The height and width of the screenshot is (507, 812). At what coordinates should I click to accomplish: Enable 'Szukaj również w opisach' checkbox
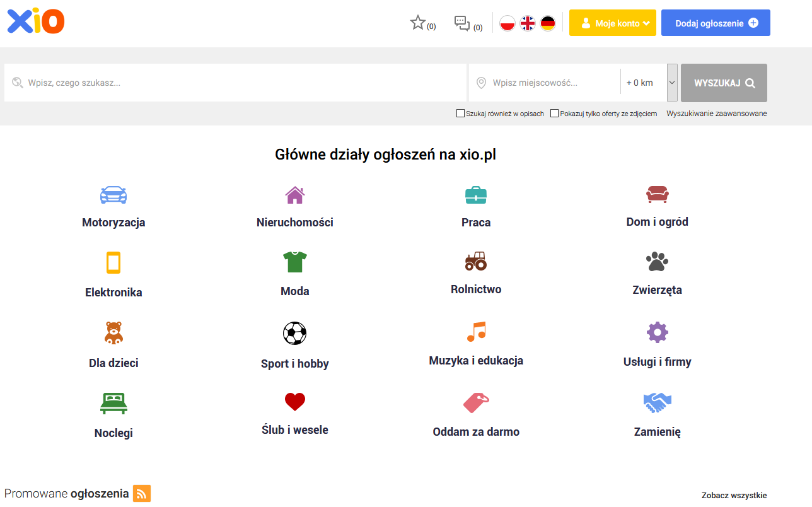point(460,114)
